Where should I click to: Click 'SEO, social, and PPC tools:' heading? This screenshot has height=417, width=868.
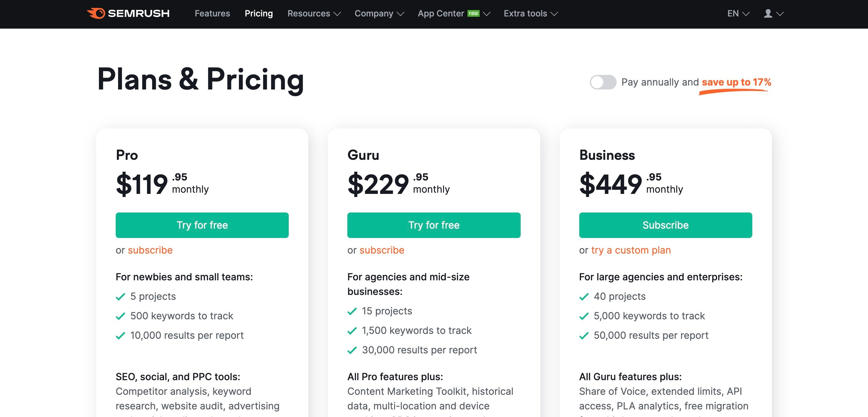click(x=178, y=377)
